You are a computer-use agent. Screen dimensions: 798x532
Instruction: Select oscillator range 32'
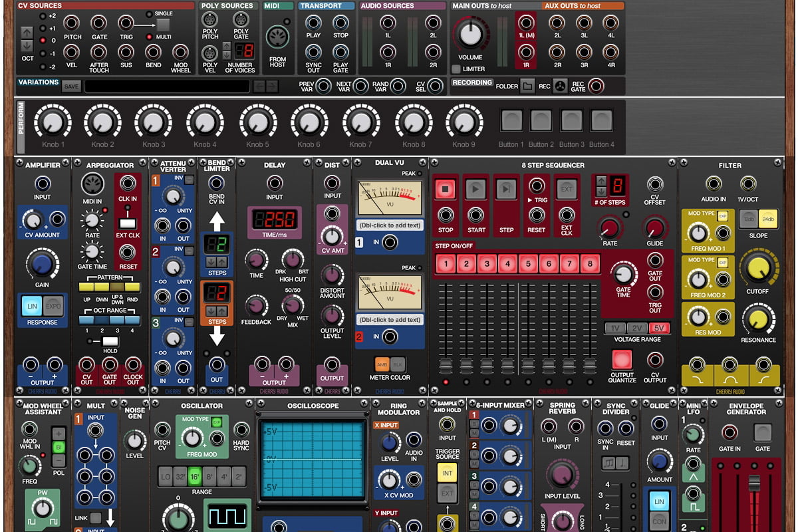coord(180,476)
